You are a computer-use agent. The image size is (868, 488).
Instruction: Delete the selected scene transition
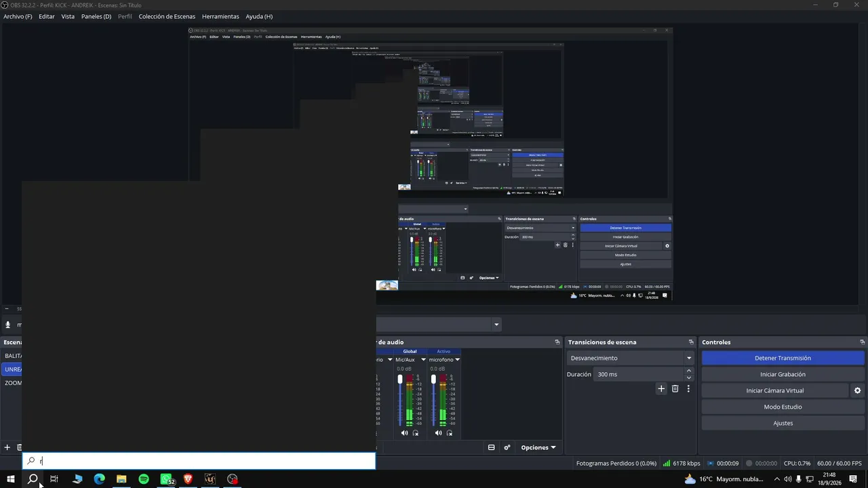675,389
